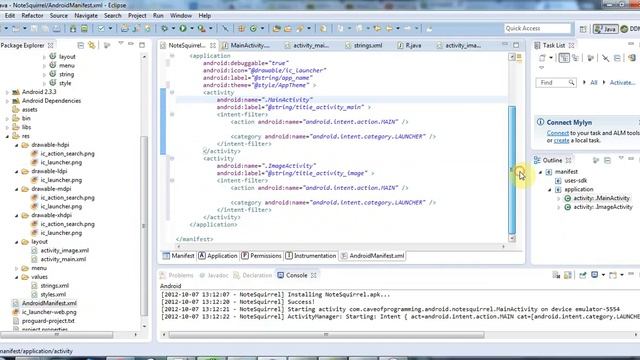Viewport: 640px width, 360px height.
Task: Switch to the Java perspective button
Action: (x=605, y=29)
